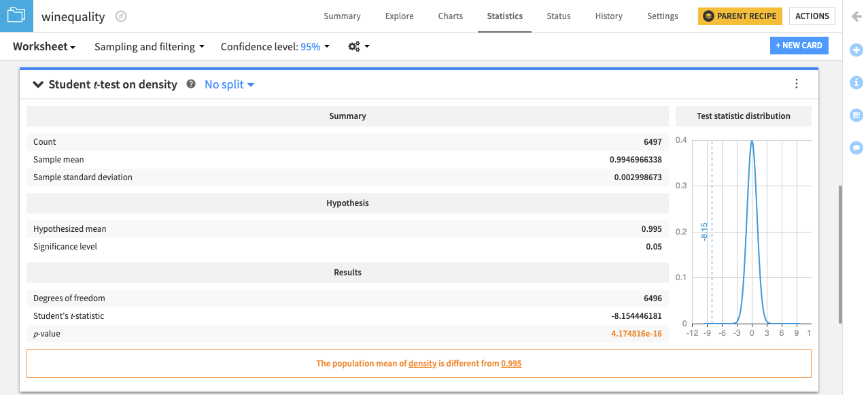Open the info panel from the right sidebar

(x=856, y=82)
